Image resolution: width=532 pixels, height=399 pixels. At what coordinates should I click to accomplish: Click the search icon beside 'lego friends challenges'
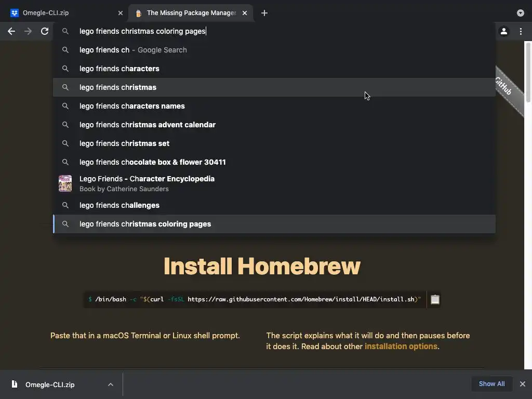pos(65,205)
